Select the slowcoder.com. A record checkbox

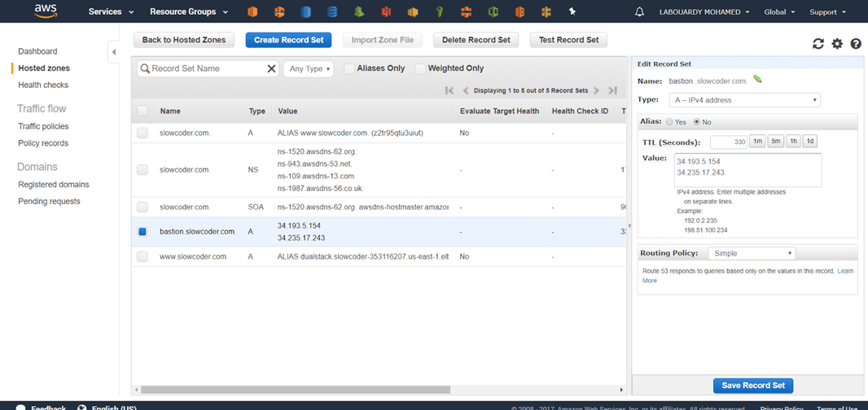[142, 133]
